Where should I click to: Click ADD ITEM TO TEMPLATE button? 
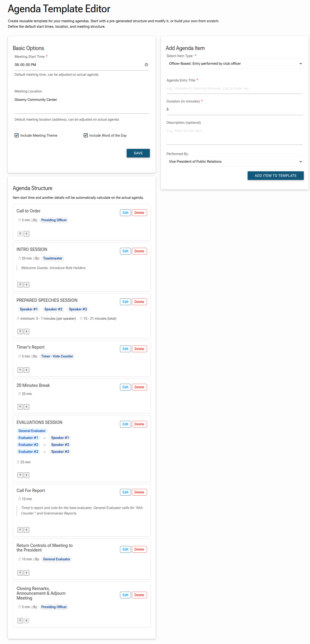click(x=275, y=175)
